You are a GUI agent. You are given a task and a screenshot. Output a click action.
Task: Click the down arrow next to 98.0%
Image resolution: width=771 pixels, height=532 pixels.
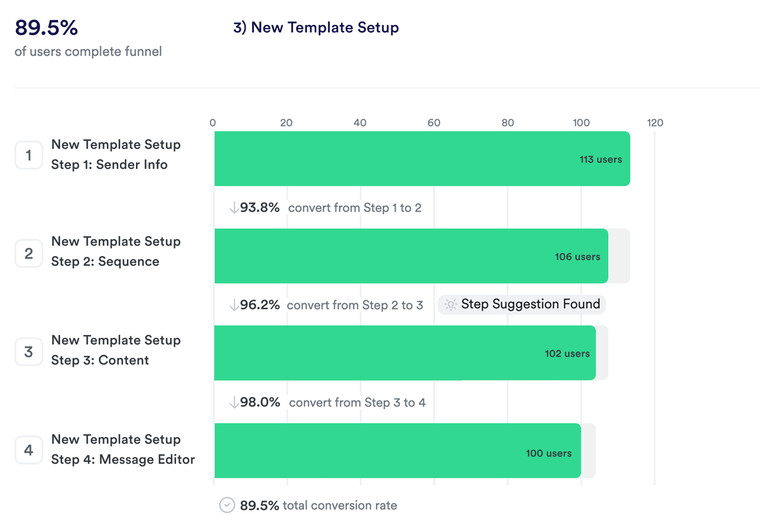pyautogui.click(x=234, y=402)
